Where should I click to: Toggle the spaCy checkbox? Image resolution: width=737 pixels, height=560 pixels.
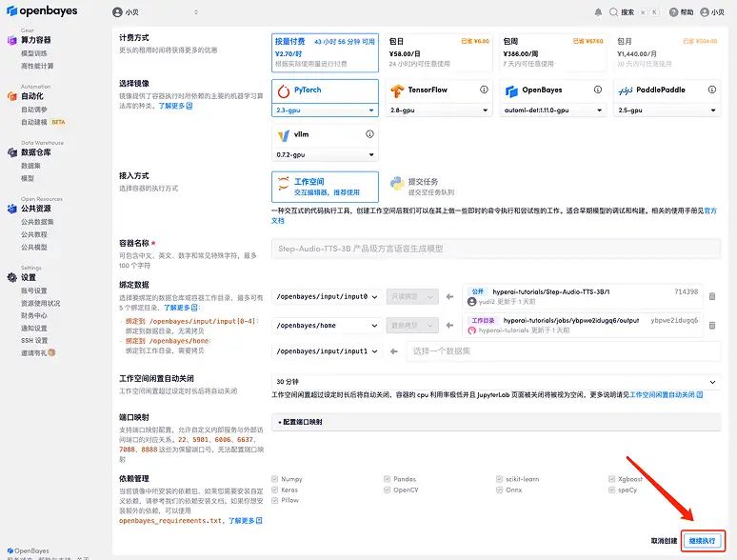pos(611,490)
